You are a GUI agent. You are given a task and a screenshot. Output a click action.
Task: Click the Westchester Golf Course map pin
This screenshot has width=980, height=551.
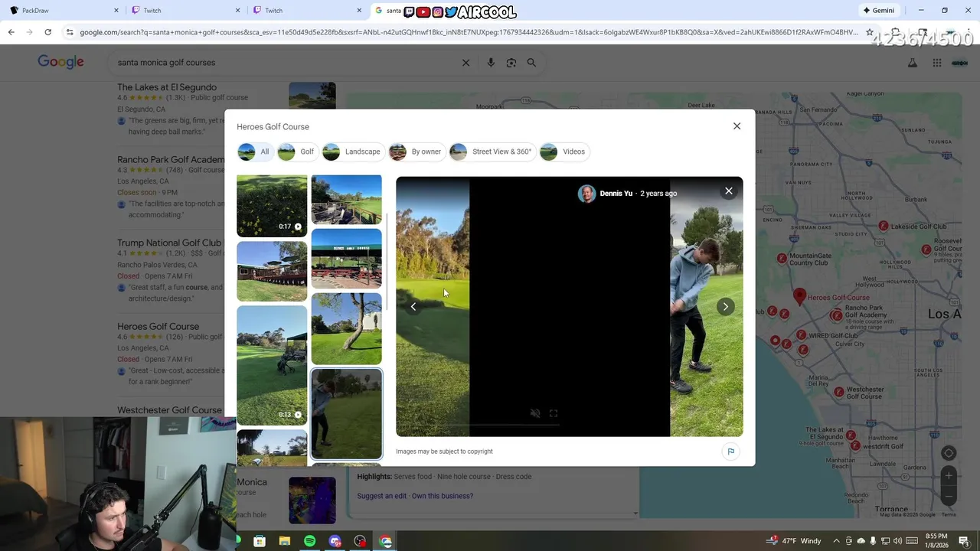[x=839, y=391]
